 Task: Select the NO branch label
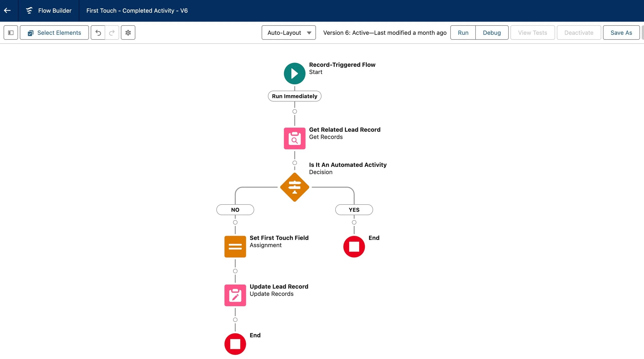(235, 210)
